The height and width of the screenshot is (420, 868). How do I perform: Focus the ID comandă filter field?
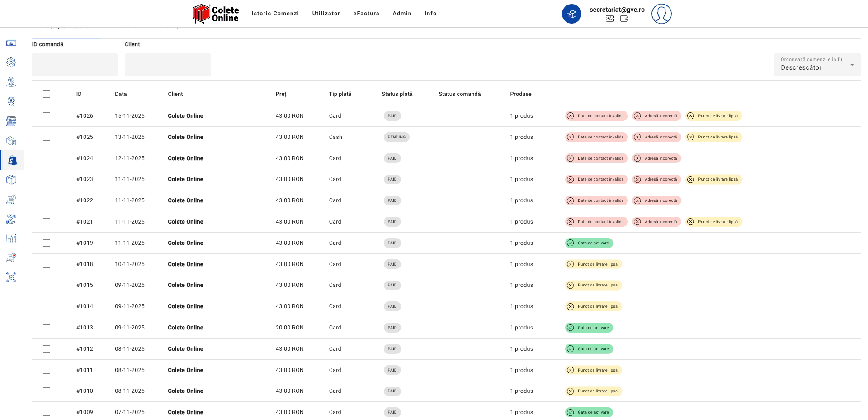75,65
